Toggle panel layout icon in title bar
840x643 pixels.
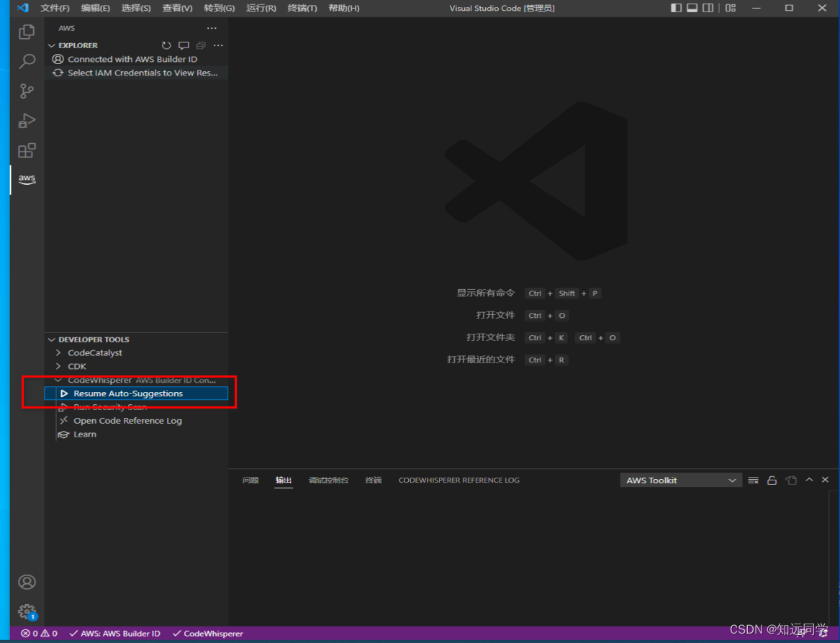692,8
